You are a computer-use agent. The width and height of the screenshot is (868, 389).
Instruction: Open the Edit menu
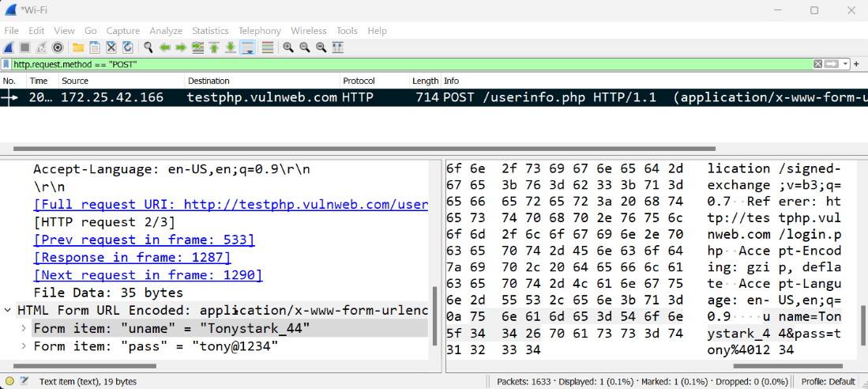coord(36,31)
